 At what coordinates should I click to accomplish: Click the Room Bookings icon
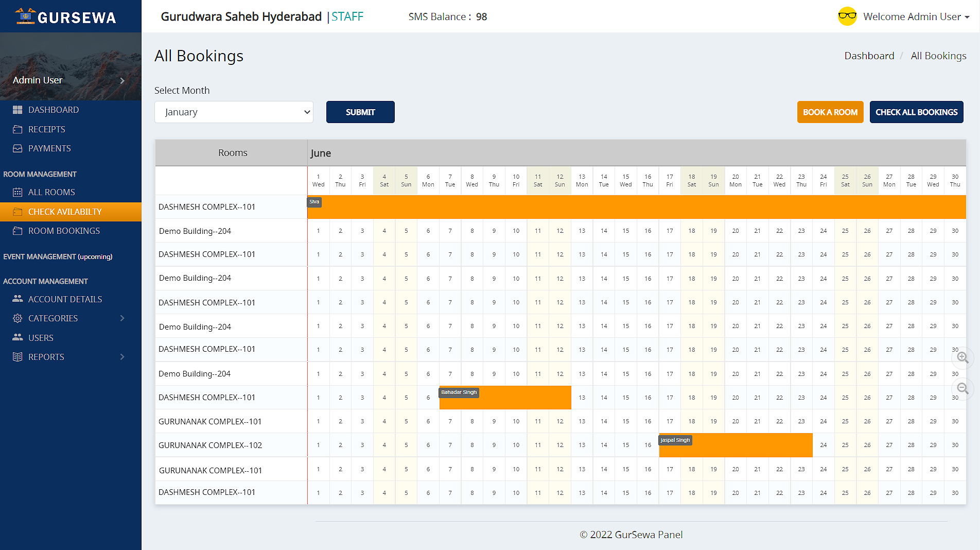[x=17, y=231]
